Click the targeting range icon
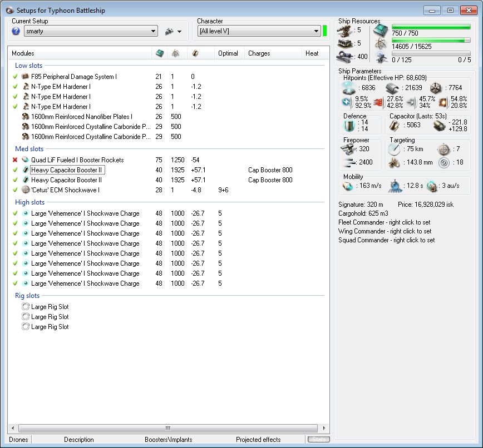This screenshot has width=483, height=448. pos(395,149)
